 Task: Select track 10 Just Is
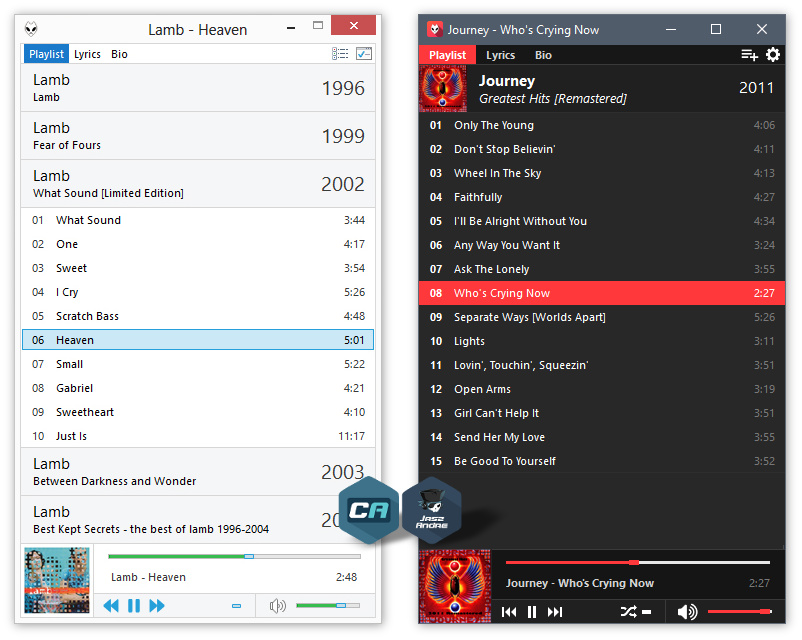(198, 436)
